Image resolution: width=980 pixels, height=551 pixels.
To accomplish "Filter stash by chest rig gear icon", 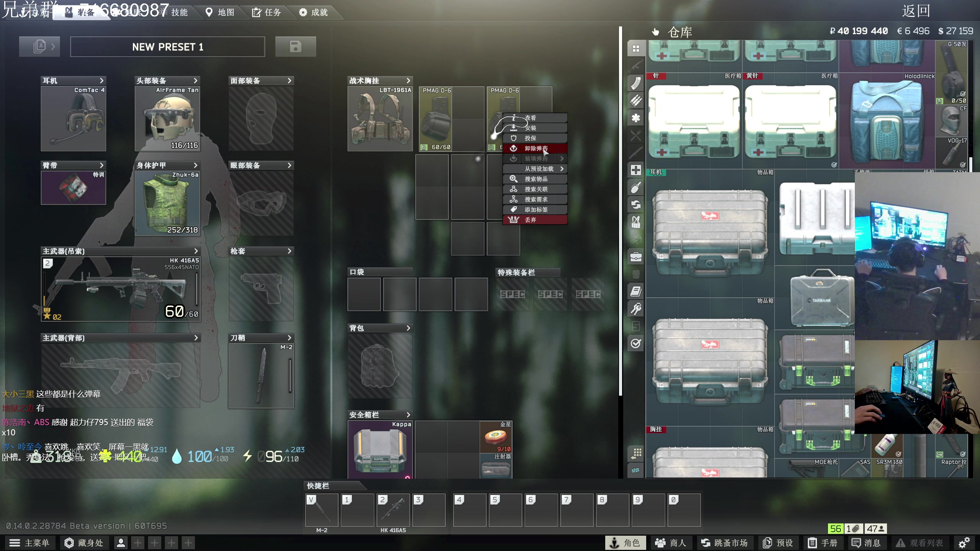I will click(636, 222).
